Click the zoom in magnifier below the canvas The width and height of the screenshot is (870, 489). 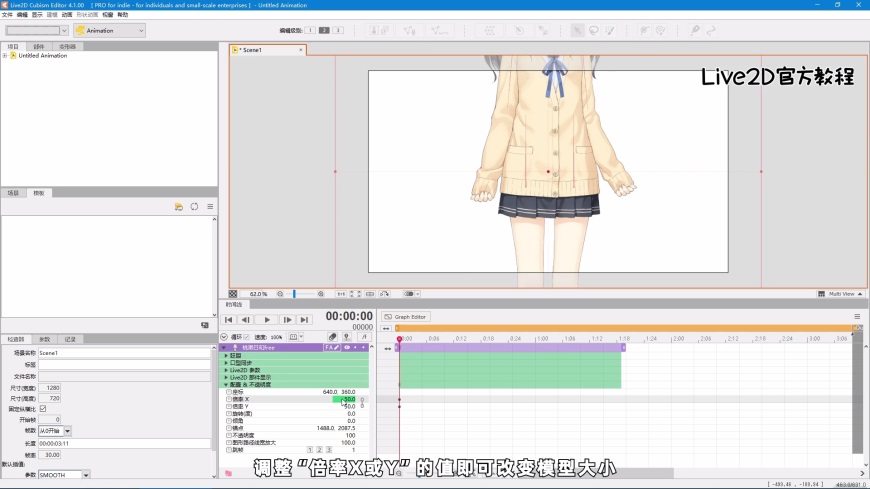[321, 294]
